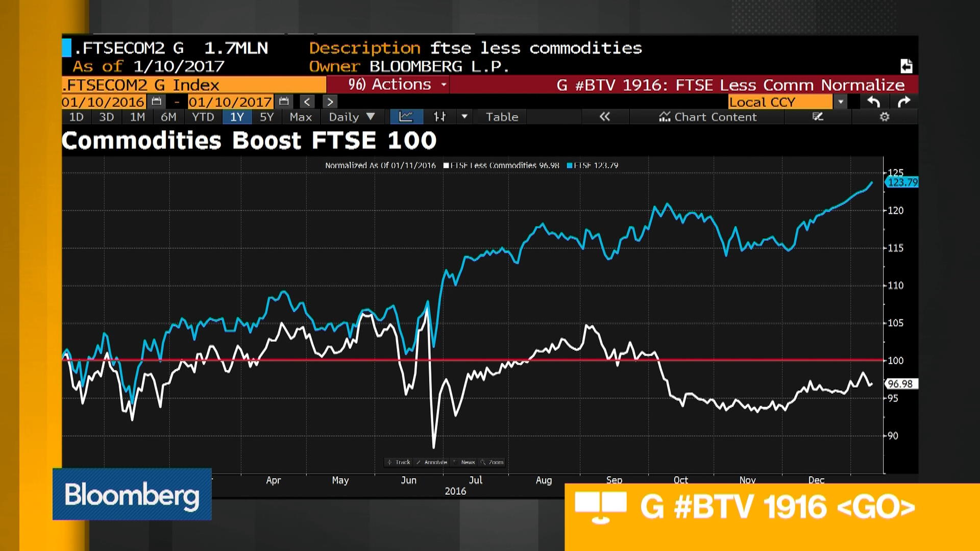
Task: Click the blue security marker square
Action: click(67, 48)
